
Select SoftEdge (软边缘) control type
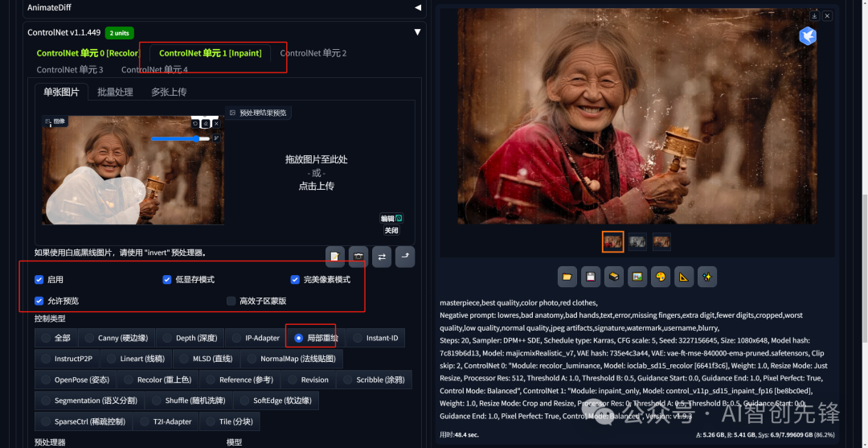(276, 401)
